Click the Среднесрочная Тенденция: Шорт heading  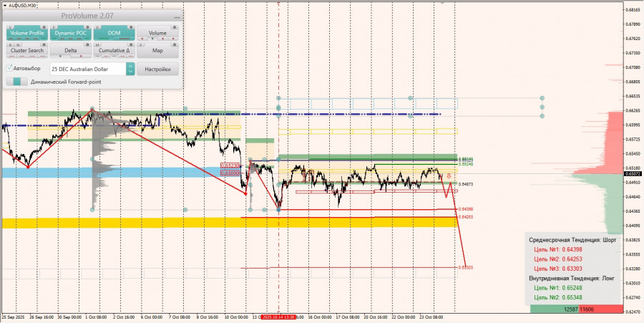pyautogui.click(x=572, y=240)
